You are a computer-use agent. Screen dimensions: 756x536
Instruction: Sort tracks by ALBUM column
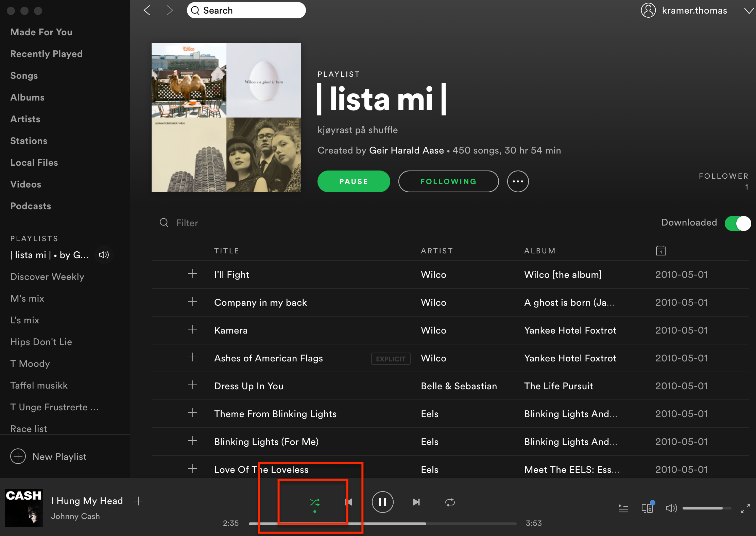pos(540,251)
